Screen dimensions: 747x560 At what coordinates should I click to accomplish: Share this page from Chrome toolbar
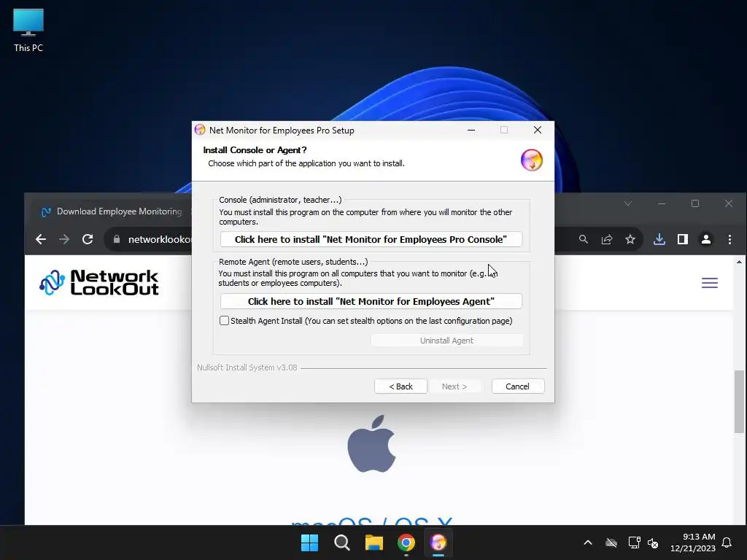607,239
